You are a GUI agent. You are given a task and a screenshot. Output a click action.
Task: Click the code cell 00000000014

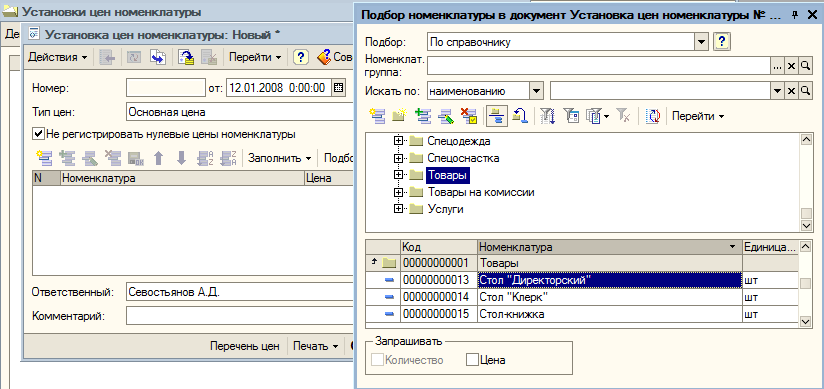tap(439, 298)
